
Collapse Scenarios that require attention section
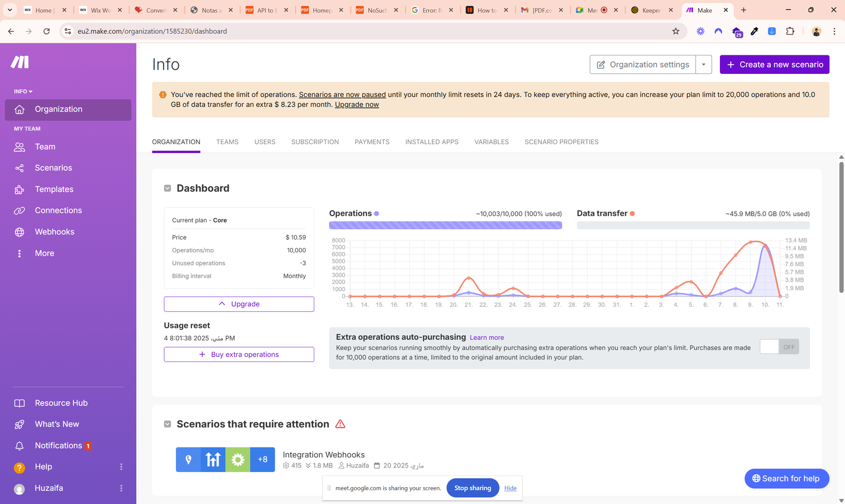(167, 424)
